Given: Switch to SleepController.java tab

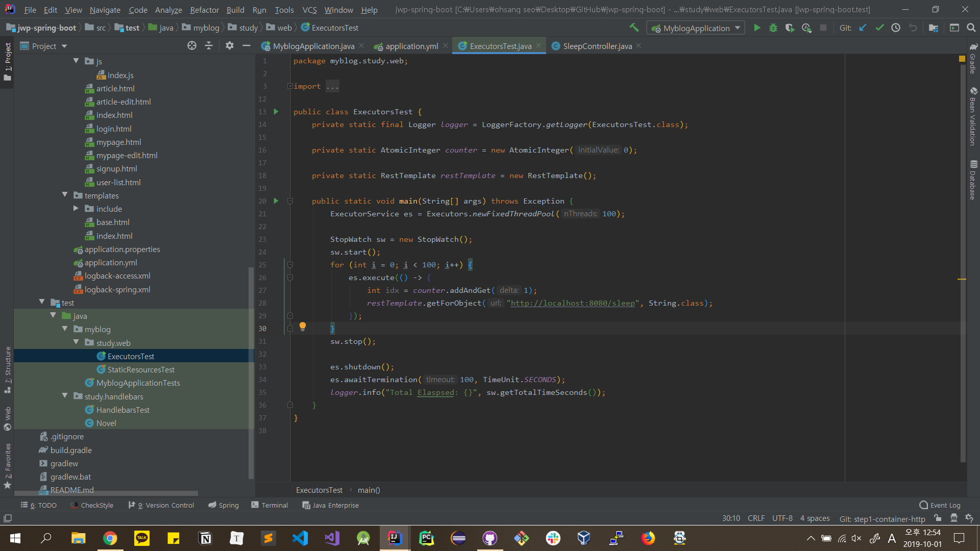Looking at the screenshot, I should (x=597, y=46).
